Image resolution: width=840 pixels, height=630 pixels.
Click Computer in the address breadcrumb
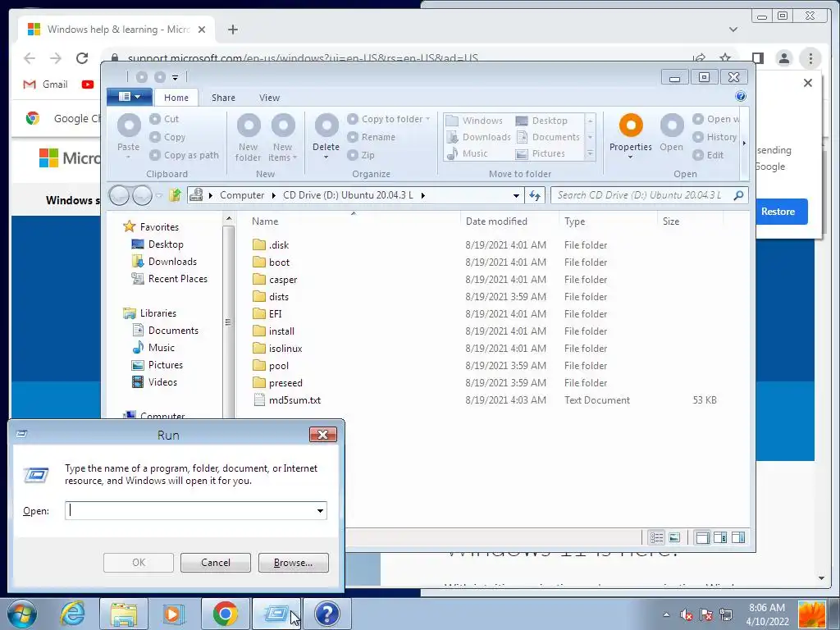(x=242, y=195)
